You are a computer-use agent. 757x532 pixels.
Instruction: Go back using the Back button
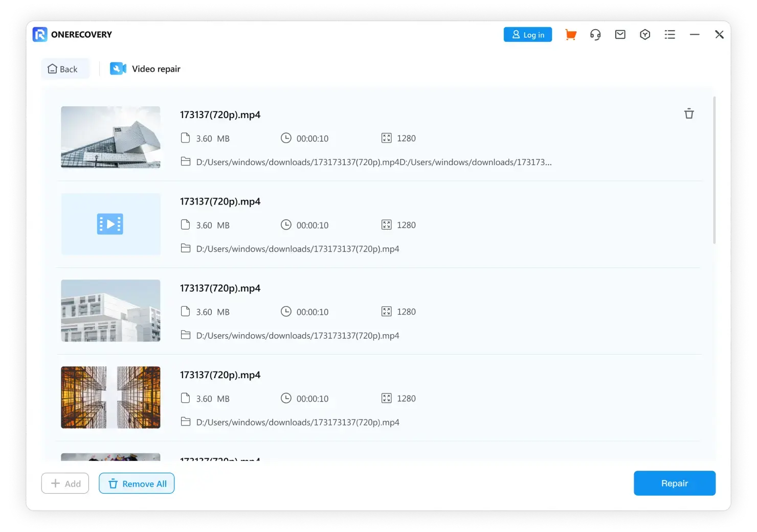coord(63,69)
